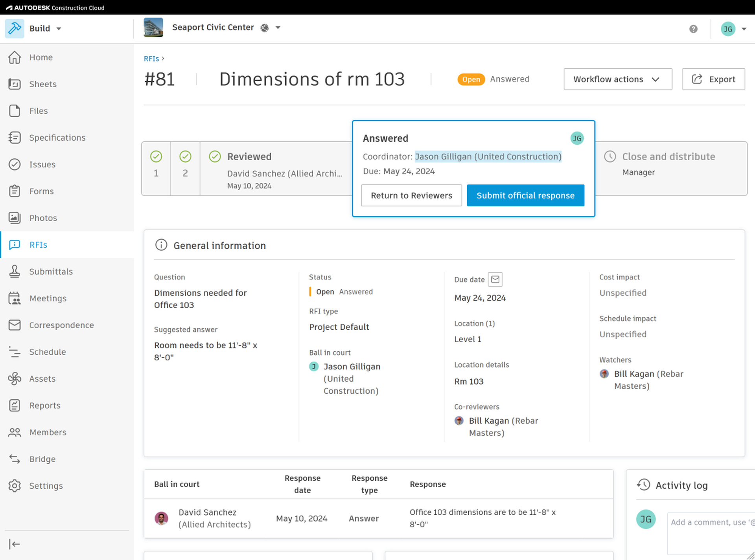Viewport: 755px width, 560px height.
Task: Open the Activity log clock icon
Action: [643, 485]
